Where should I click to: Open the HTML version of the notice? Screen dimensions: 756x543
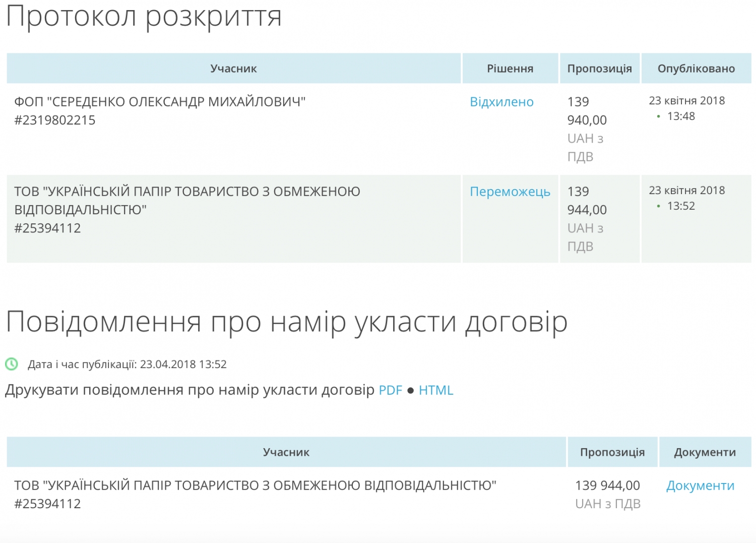436,390
